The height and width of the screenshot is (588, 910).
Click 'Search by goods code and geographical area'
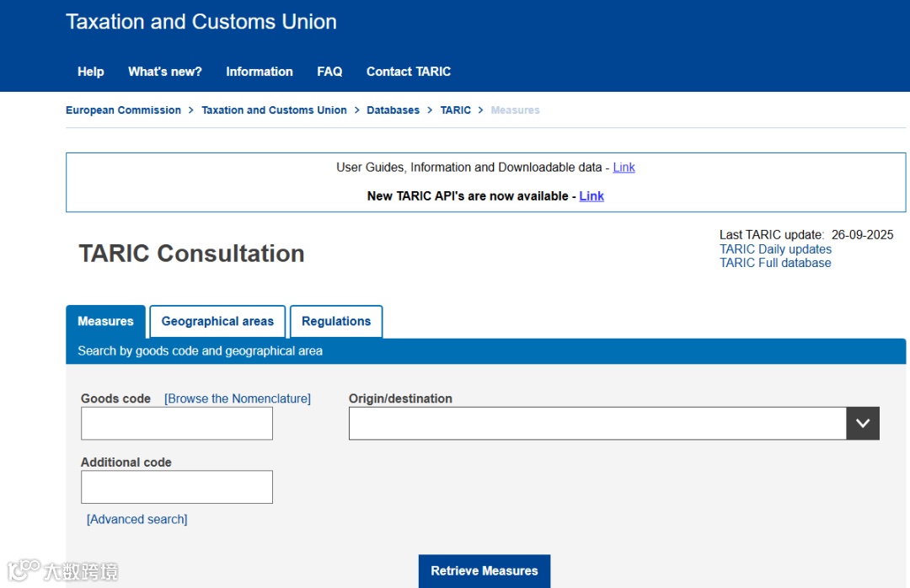201,351
